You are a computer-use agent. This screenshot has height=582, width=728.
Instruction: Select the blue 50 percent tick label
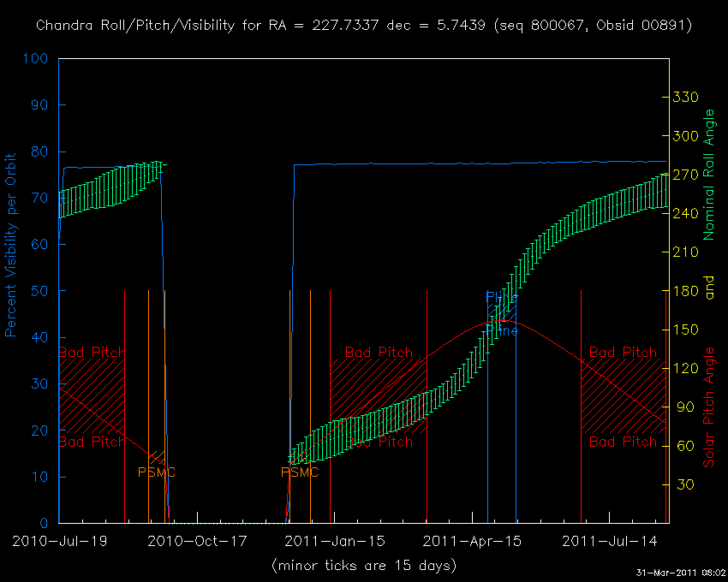(40, 291)
